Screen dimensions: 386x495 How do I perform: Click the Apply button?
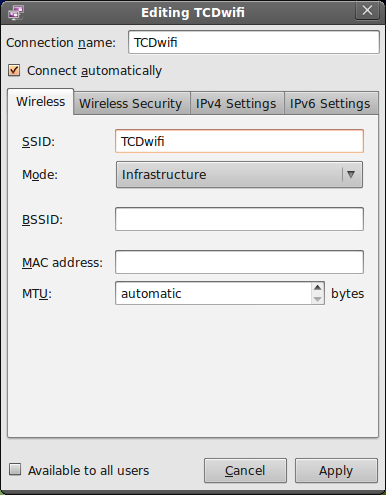tap(336, 471)
